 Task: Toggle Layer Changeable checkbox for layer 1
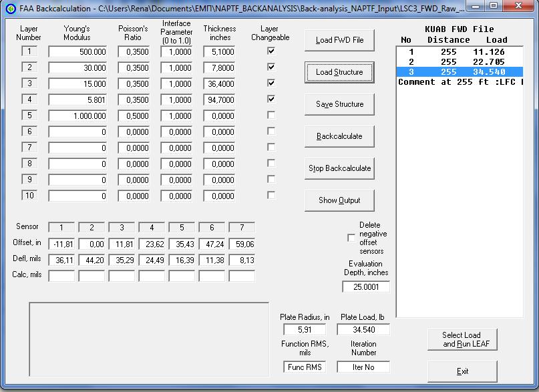(271, 51)
